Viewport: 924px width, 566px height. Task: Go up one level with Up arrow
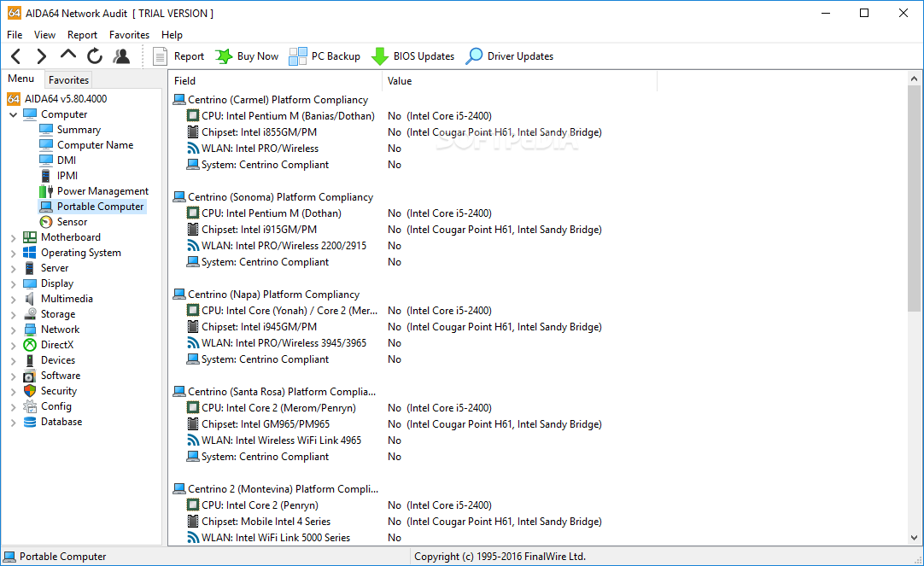[67, 55]
